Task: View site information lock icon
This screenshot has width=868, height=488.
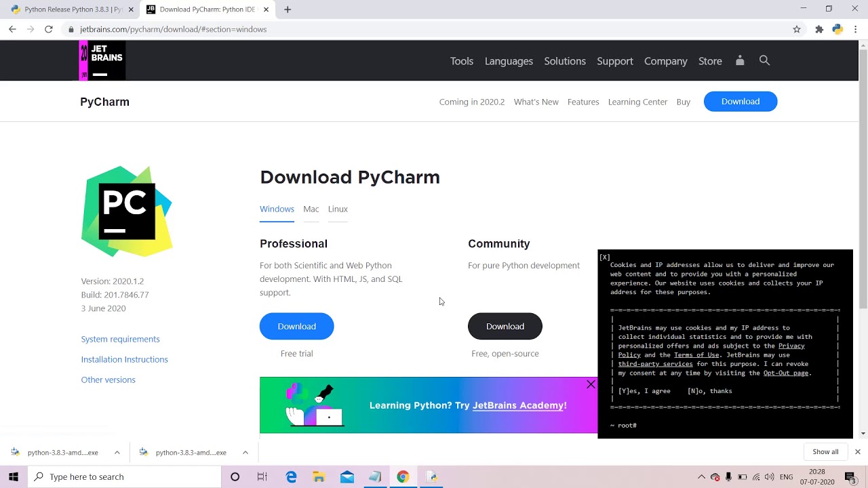Action: tap(71, 29)
